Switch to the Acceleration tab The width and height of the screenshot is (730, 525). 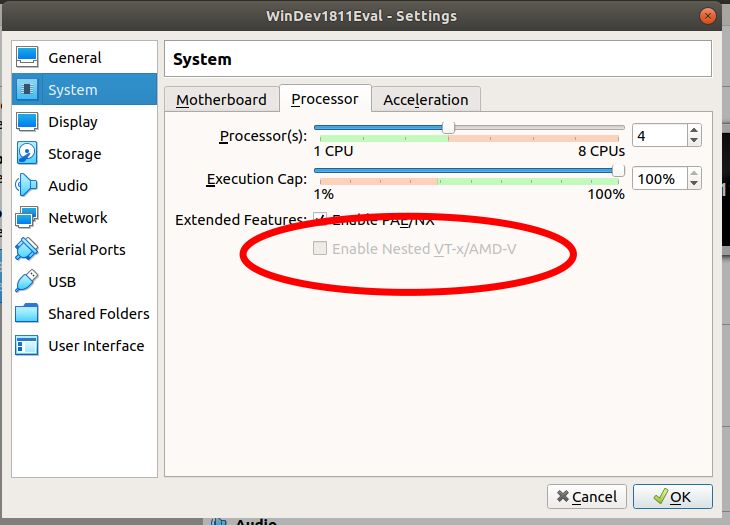click(426, 100)
